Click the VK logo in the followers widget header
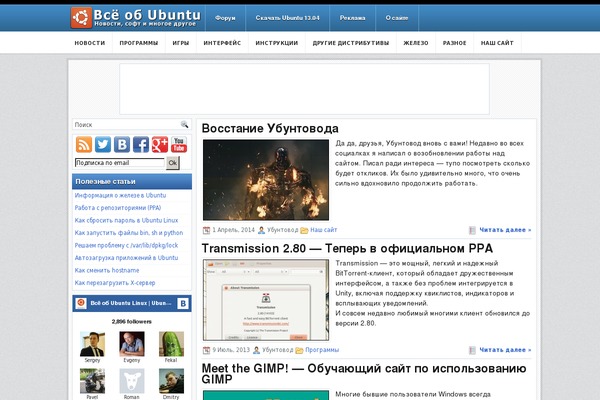The image size is (600, 400). (x=183, y=303)
